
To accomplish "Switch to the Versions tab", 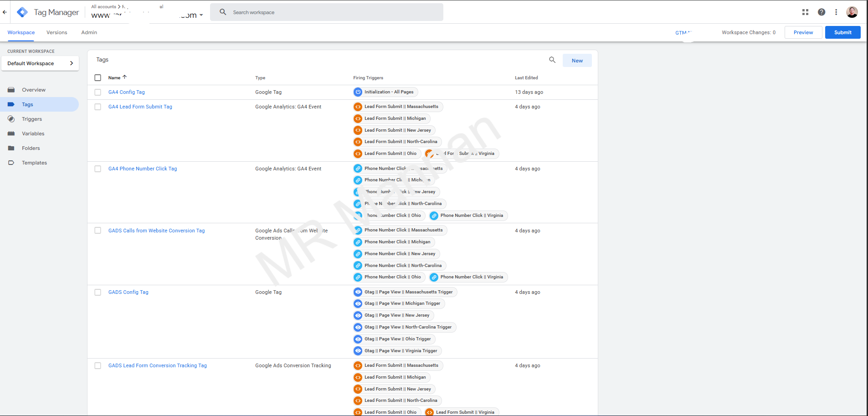I will tap(56, 32).
